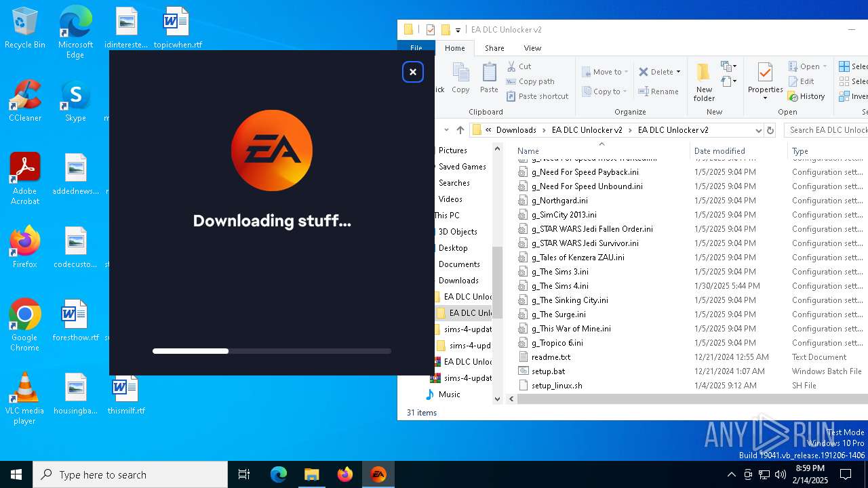Click the EA installer progress bar
The height and width of the screenshot is (488, 868).
point(272,351)
